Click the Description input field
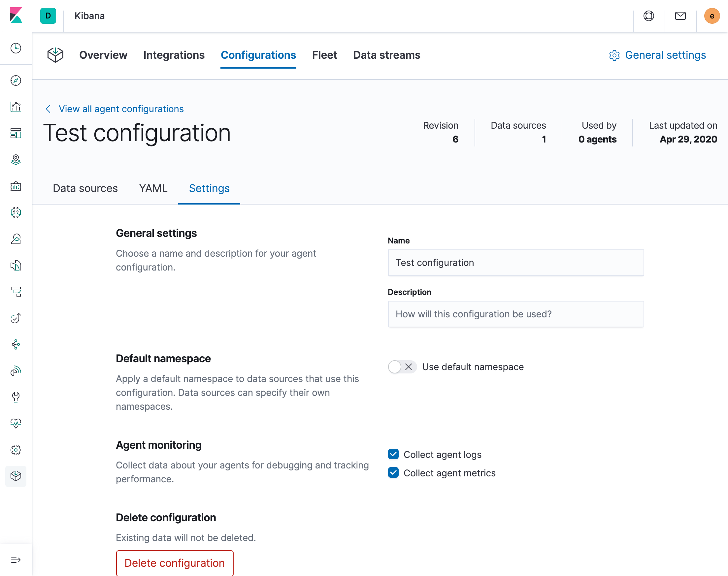The image size is (728, 576). pyautogui.click(x=515, y=314)
